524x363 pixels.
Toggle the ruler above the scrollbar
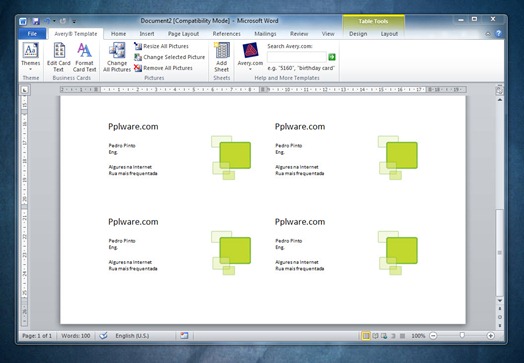(499, 90)
